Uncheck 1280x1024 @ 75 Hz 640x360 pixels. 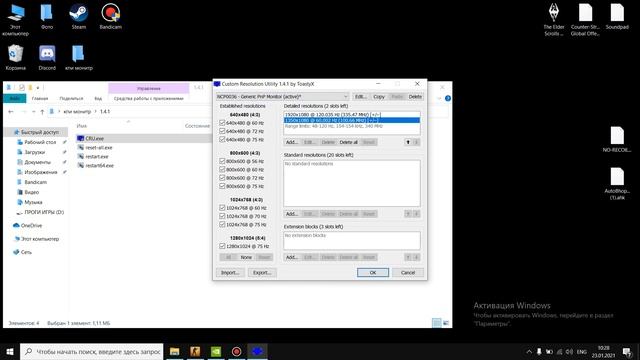[222, 246]
